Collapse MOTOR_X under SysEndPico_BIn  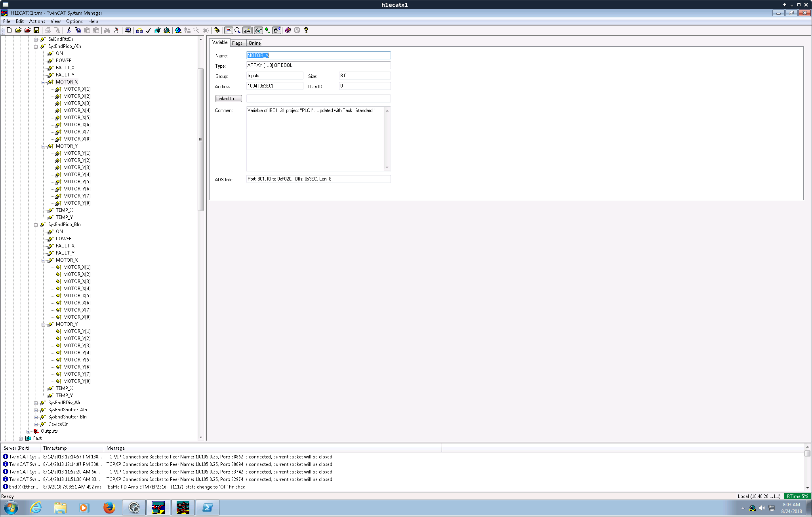43,260
